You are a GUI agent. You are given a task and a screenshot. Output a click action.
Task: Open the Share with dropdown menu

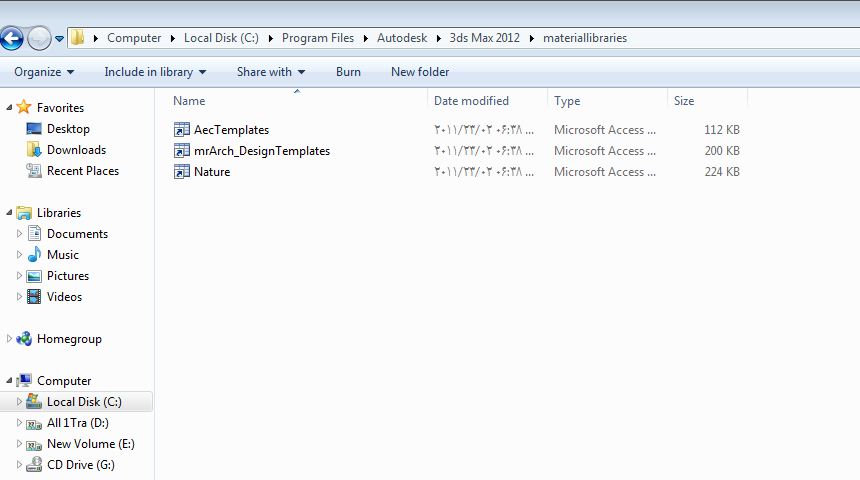[x=271, y=72]
